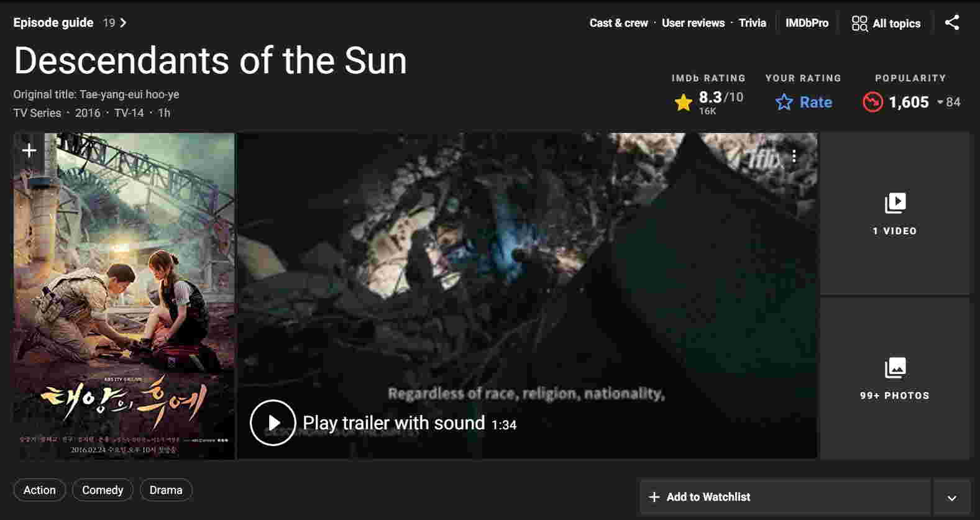980x520 pixels.
Task: Expand the Add to Watchlist dropdown arrow
Action: (951, 497)
